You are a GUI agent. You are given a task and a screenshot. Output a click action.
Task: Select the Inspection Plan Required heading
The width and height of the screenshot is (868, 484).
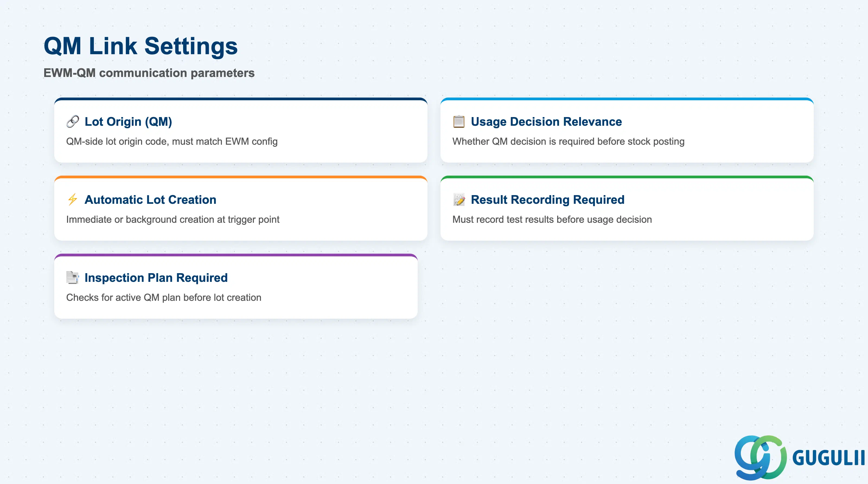point(156,278)
